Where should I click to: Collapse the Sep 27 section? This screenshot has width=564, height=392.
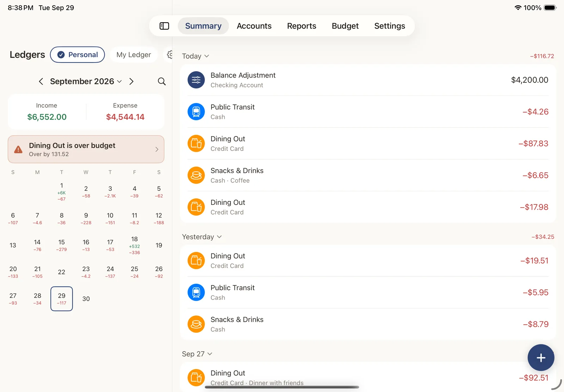(197, 354)
